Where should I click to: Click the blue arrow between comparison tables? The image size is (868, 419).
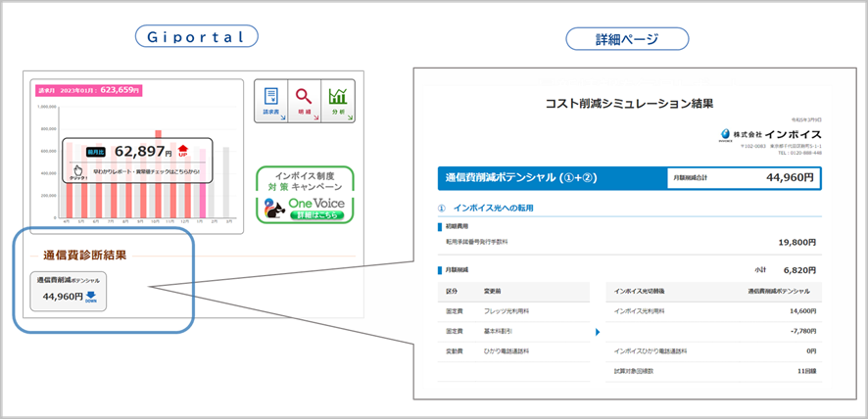pos(598,332)
